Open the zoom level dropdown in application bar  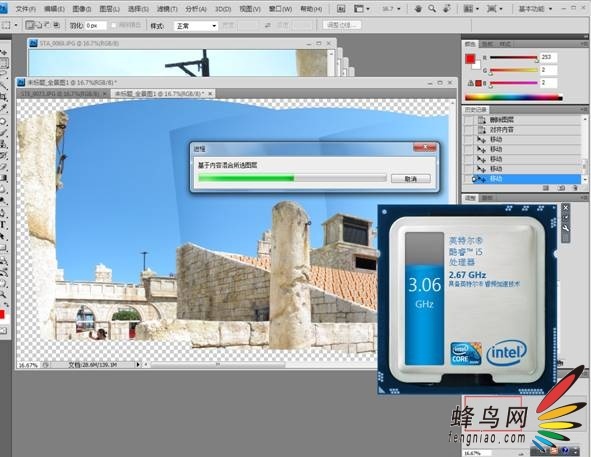(391, 8)
